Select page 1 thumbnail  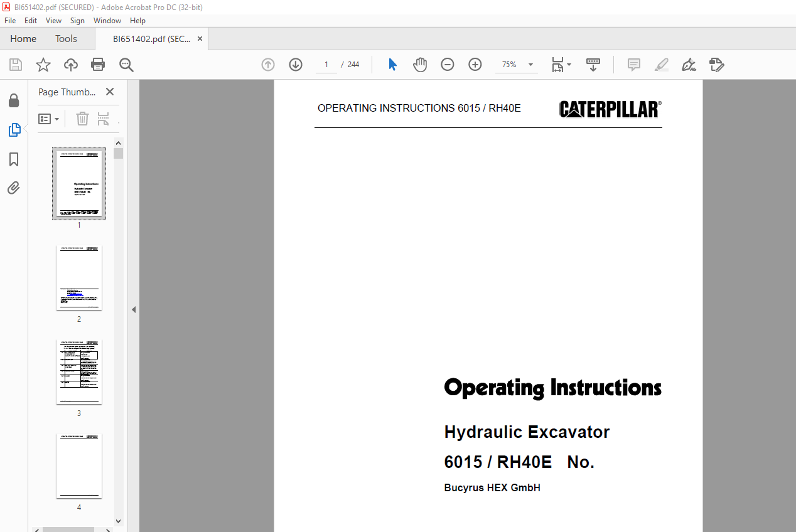79,183
